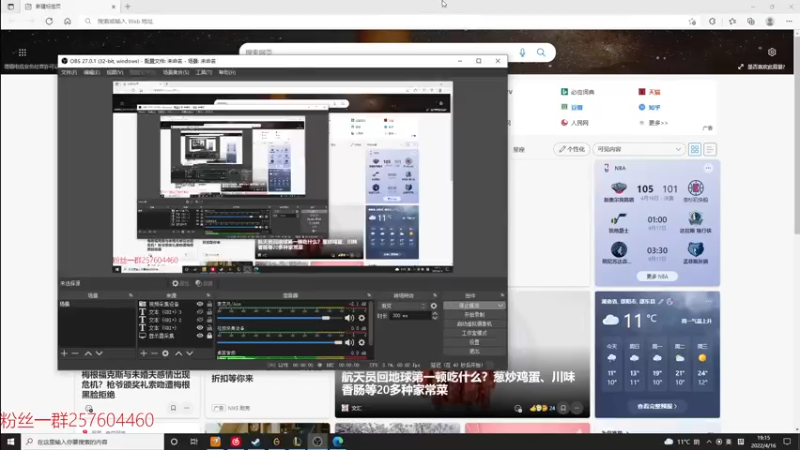Viewport: 800px width, 450px height.
Task: Toggle the lock on 显示器采集 source
Action: 209,336
